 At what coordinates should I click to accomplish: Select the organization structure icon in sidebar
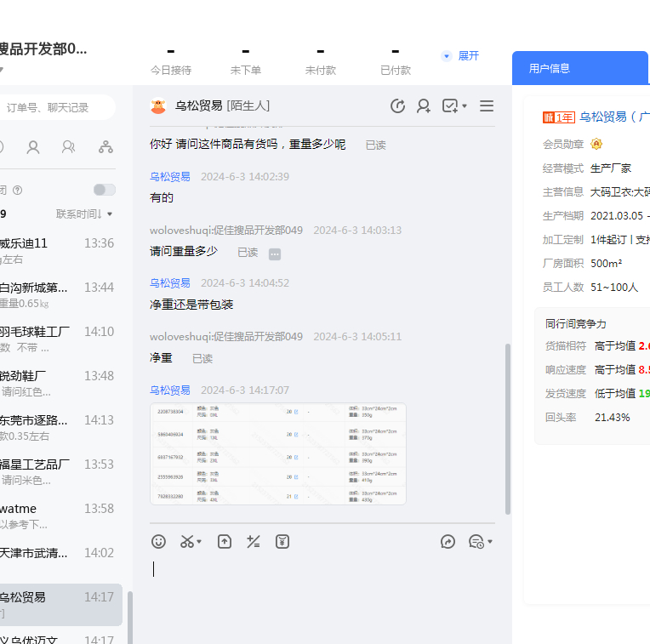coord(105,147)
